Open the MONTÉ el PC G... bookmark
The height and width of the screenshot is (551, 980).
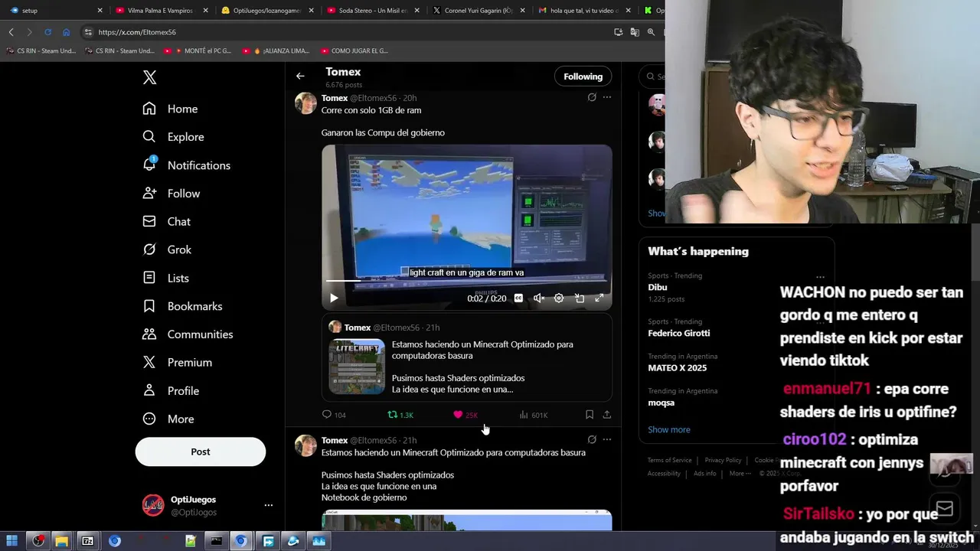pyautogui.click(x=197, y=51)
